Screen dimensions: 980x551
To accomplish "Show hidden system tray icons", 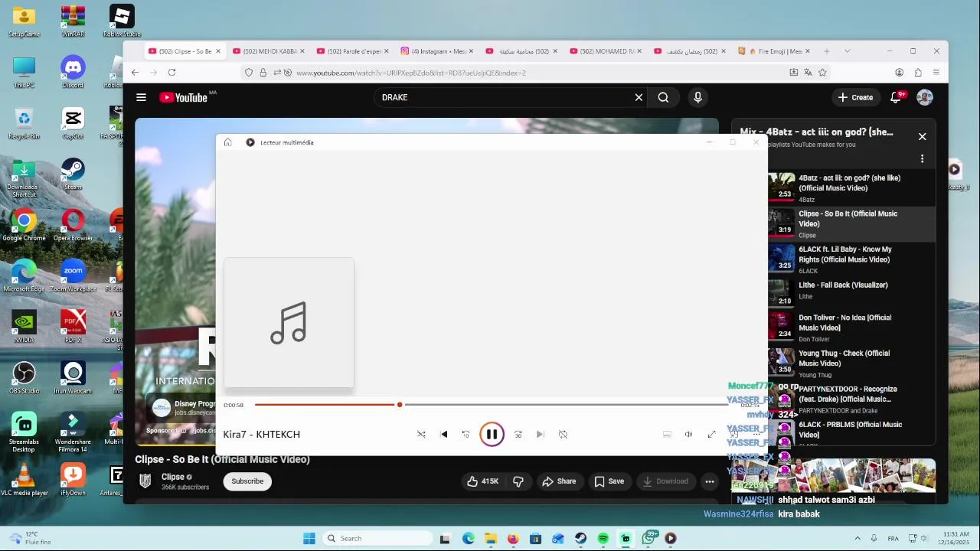I will click(x=857, y=539).
